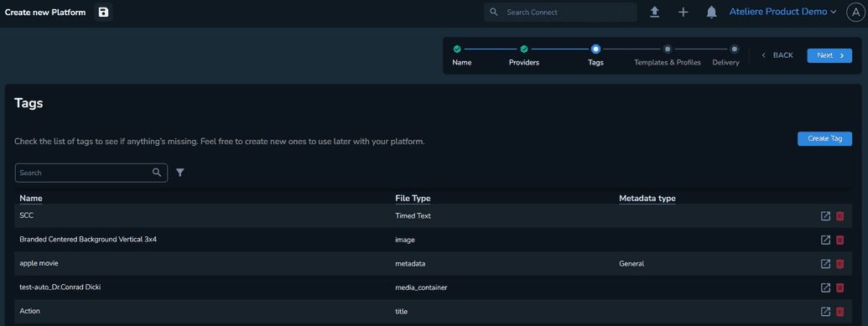Select the Branded Centered Background Vertical 3x4 name
Image resolution: width=868 pixels, height=326 pixels.
(88, 240)
